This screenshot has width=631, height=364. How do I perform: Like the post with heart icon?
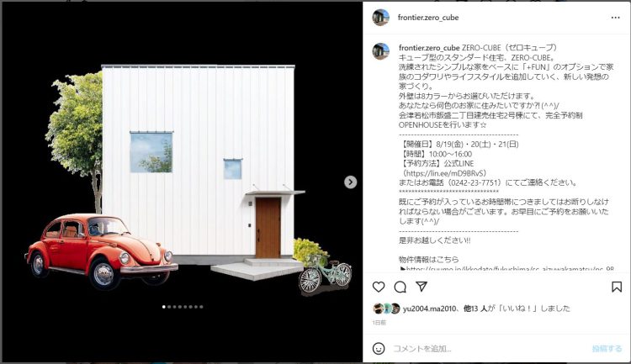tap(379, 287)
